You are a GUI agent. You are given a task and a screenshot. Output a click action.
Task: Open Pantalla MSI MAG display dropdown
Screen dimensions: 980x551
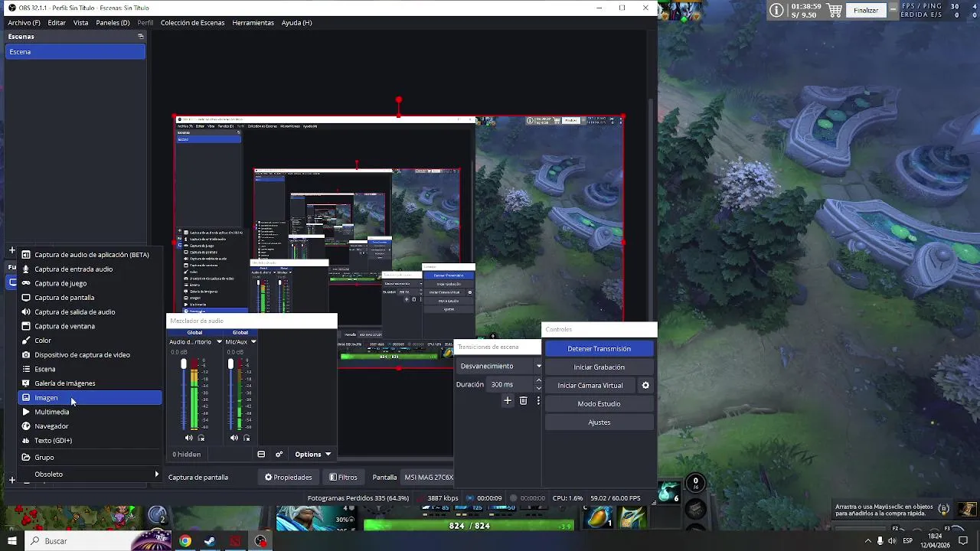[429, 478]
